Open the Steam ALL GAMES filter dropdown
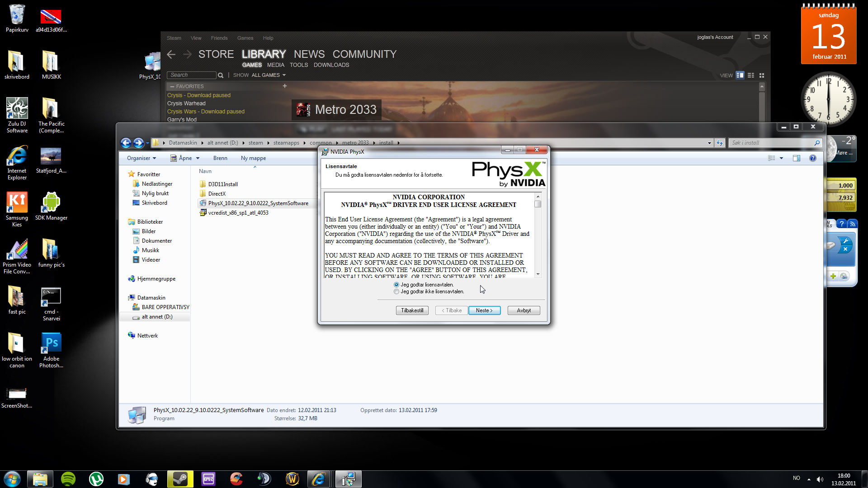Image resolution: width=868 pixels, height=488 pixels. coord(269,75)
